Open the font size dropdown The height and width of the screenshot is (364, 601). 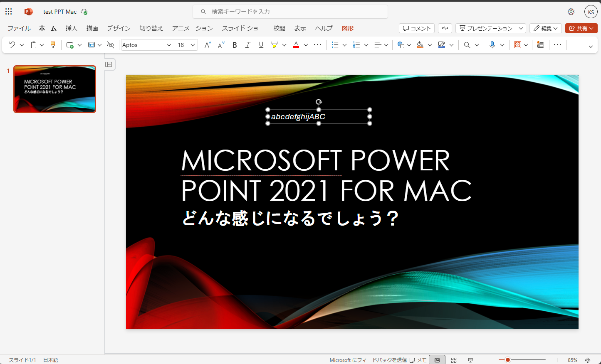(x=186, y=44)
